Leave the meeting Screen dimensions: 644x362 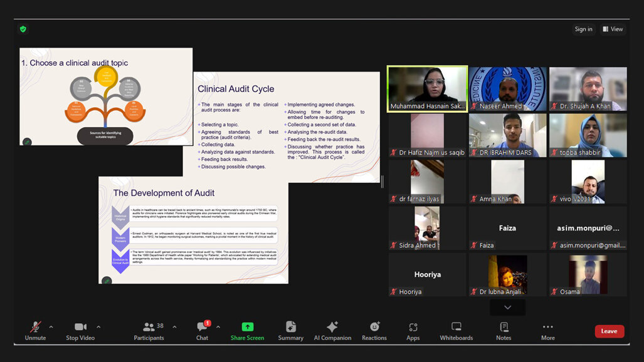(609, 331)
